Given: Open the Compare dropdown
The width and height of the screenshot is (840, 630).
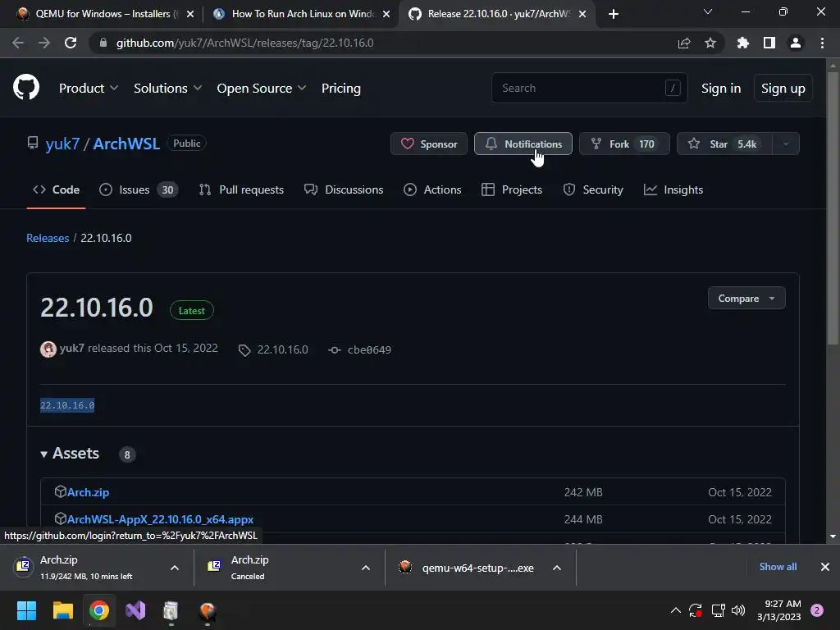Looking at the screenshot, I should tap(746, 299).
